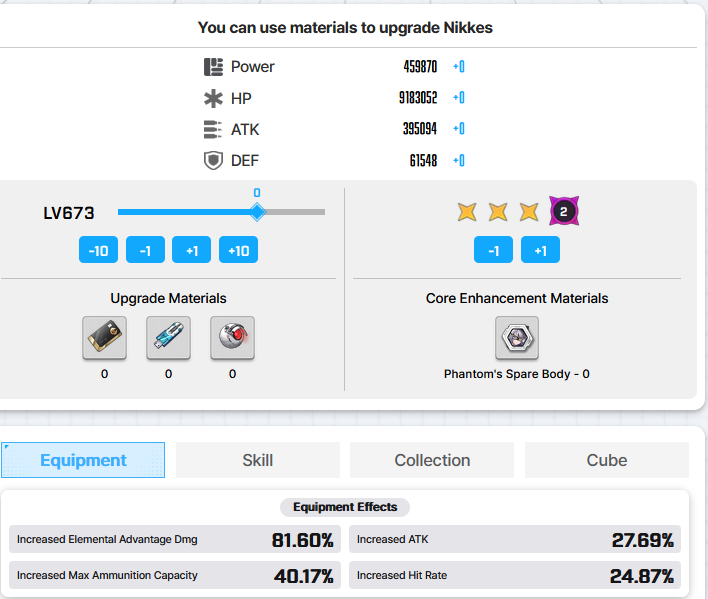708x599 pixels.
Task: Click the grey unfilled part of level slider
Action: click(295, 212)
